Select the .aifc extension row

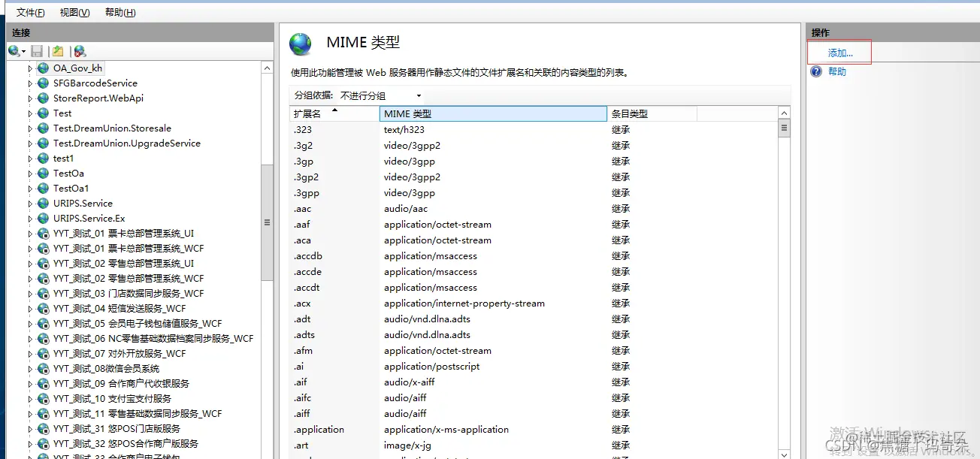point(534,397)
